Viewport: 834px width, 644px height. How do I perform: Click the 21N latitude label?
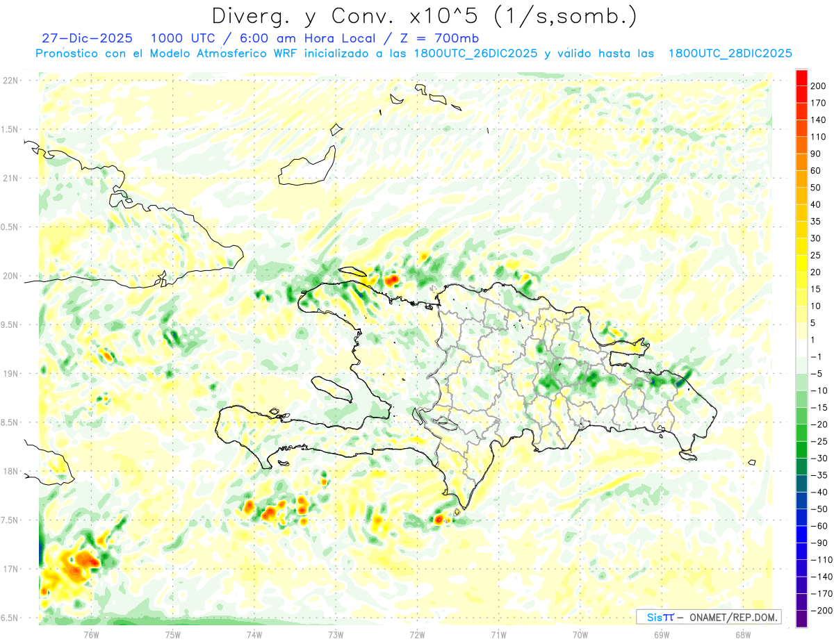pyautogui.click(x=10, y=178)
